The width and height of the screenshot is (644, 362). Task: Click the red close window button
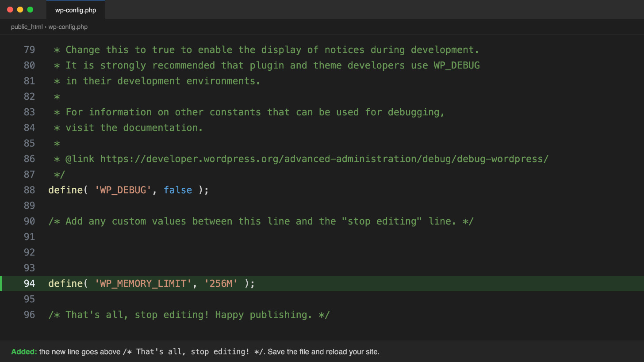10,10
